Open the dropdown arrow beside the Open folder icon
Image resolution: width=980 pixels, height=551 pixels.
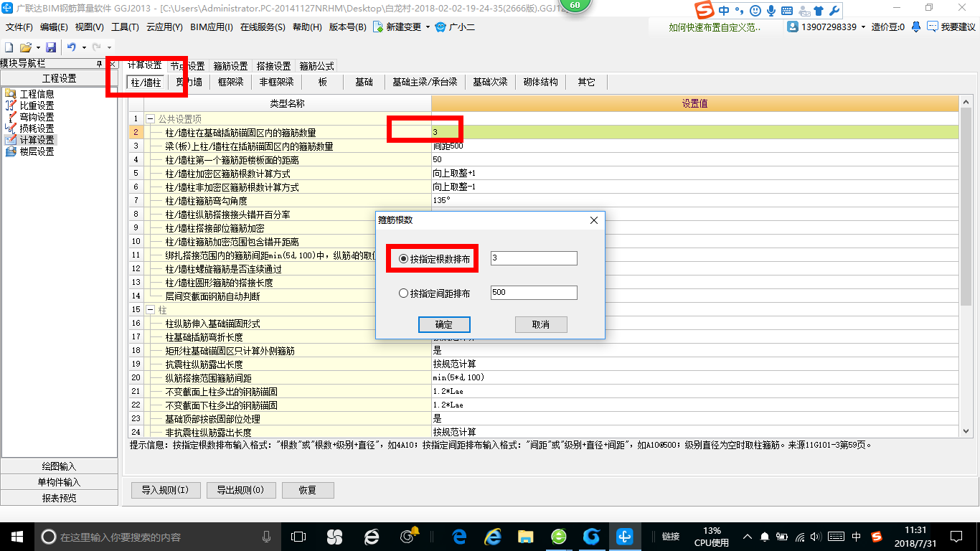[x=37, y=47]
